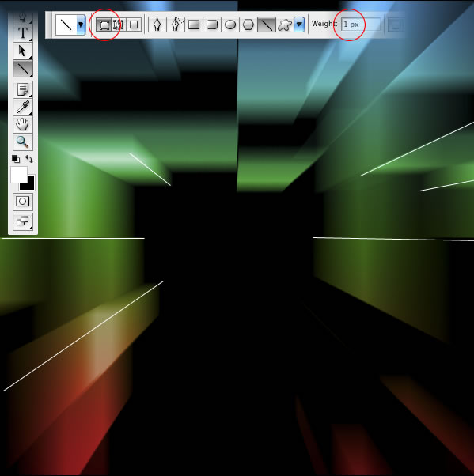474x476 pixels.
Task: Click the Weight input field
Action: point(361,25)
